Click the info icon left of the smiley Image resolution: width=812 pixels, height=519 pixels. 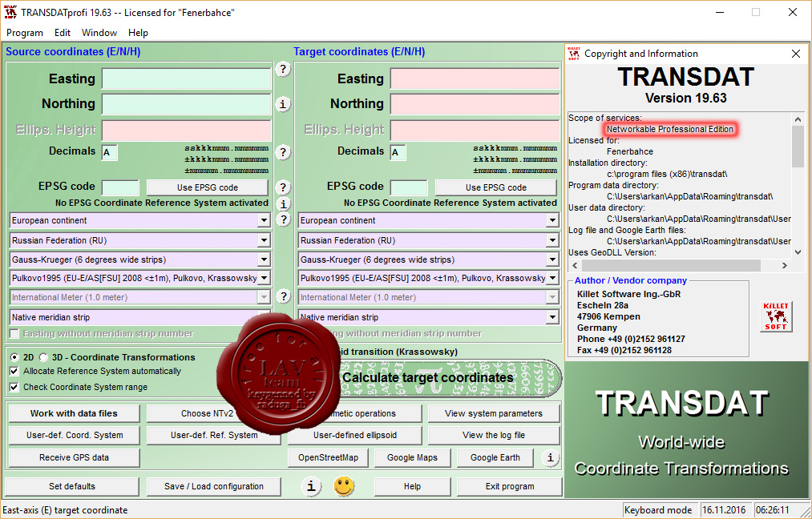[x=311, y=486]
